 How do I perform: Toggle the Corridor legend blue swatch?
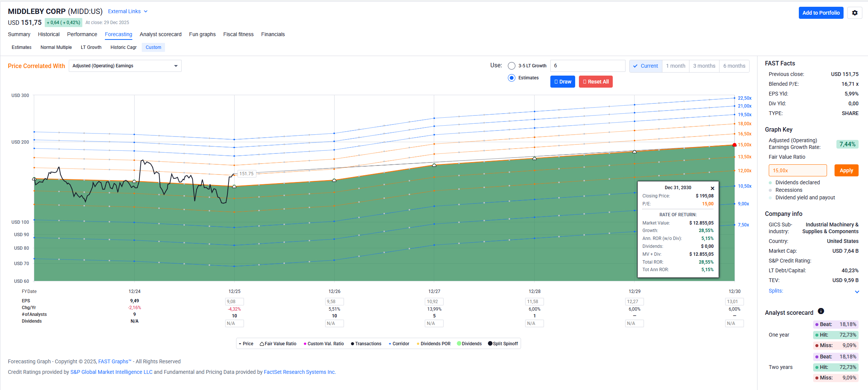390,344
